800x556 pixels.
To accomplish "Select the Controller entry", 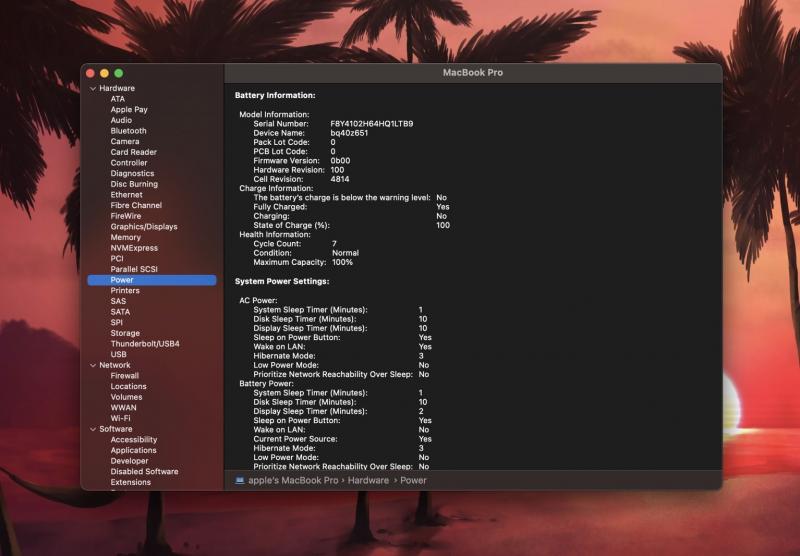I will (129, 163).
